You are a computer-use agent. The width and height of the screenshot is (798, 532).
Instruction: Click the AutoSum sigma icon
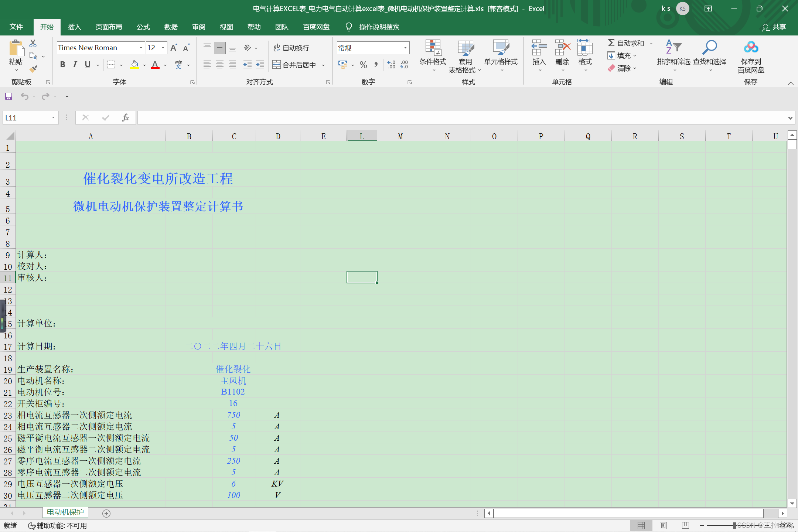[x=612, y=43]
